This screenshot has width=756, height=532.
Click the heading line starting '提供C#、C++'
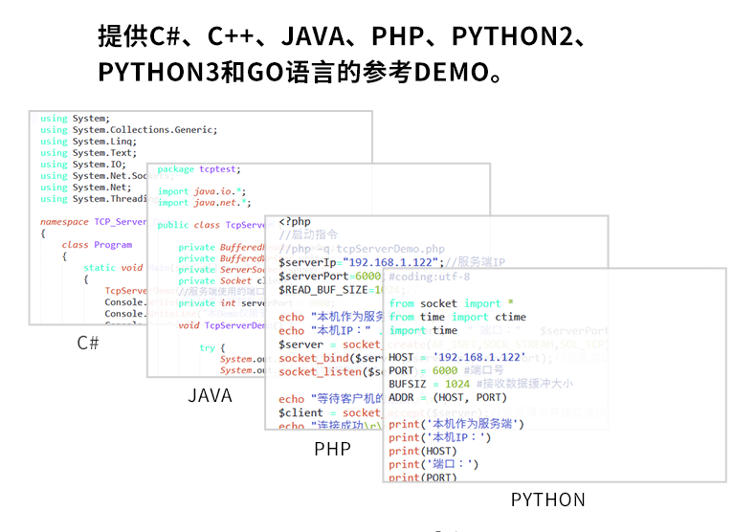click(343, 36)
